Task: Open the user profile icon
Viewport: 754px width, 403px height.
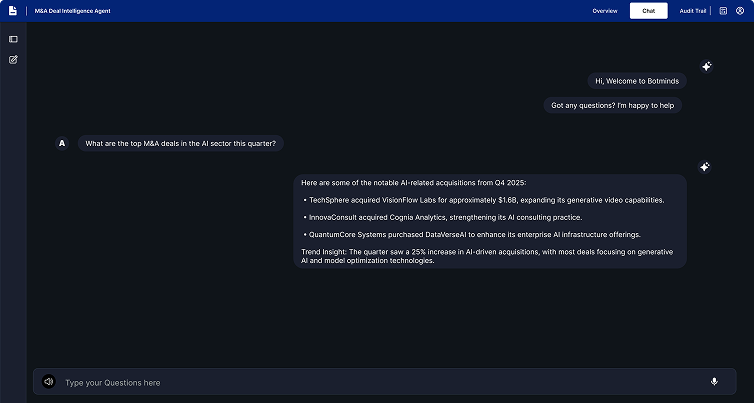Action: point(740,11)
